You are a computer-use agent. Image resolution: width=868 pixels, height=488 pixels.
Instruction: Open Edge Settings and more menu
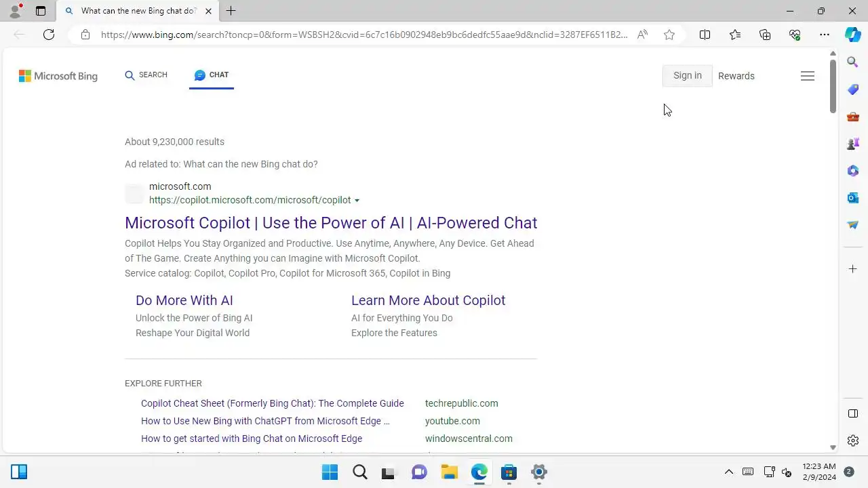coord(825,35)
